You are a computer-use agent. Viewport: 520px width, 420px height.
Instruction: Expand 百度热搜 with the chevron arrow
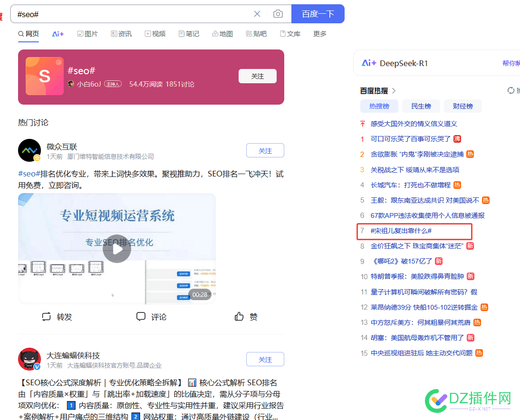pyautogui.click(x=394, y=90)
